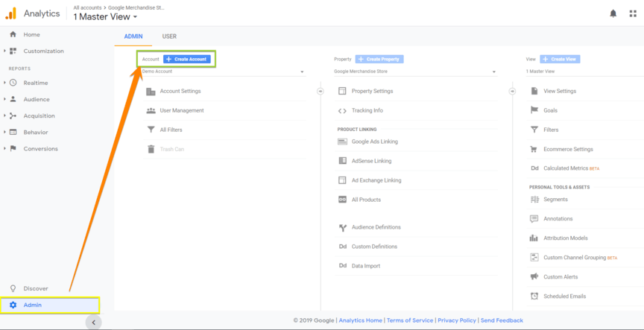Image resolution: width=644 pixels, height=330 pixels.
Task: Click the Trash Can bin icon
Action: (x=151, y=149)
